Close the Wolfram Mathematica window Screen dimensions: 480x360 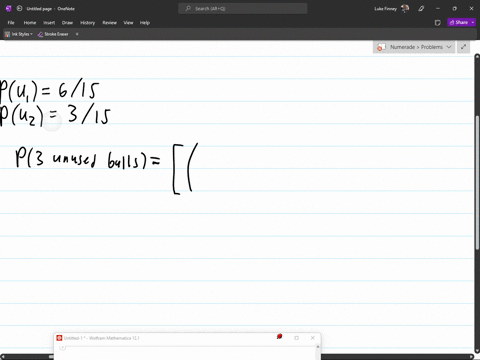313,338
